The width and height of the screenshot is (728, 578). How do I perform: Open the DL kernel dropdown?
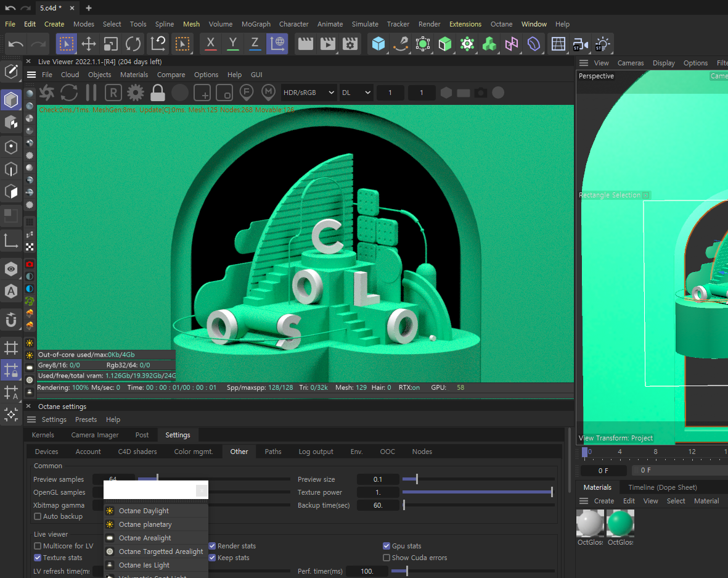coord(356,93)
